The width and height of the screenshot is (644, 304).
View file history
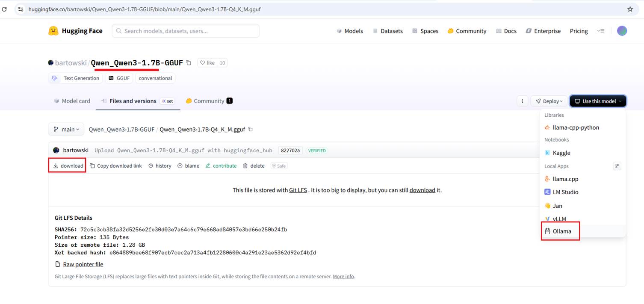pyautogui.click(x=160, y=165)
